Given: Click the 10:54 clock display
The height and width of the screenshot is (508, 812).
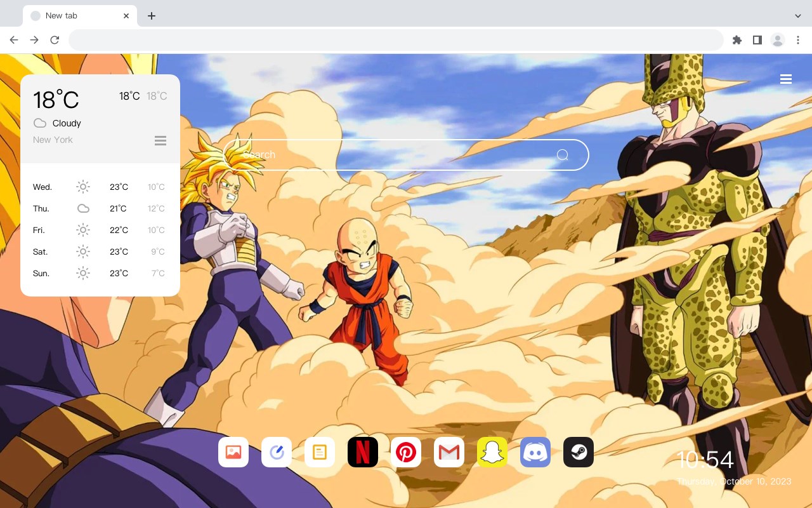Looking at the screenshot, I should tap(705, 460).
